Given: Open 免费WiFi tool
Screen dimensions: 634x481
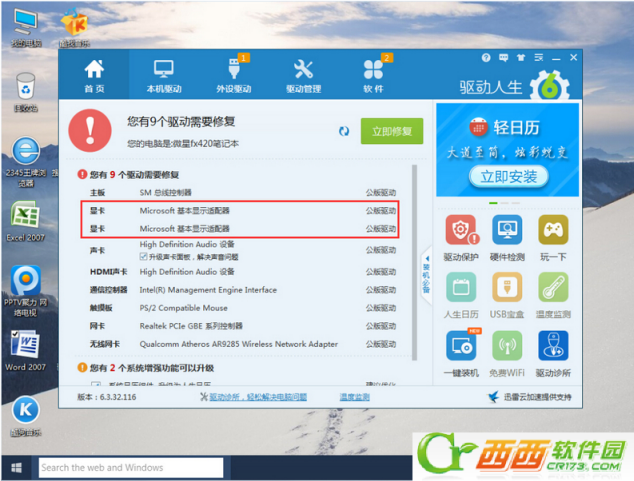Looking at the screenshot, I should pyautogui.click(x=507, y=354).
